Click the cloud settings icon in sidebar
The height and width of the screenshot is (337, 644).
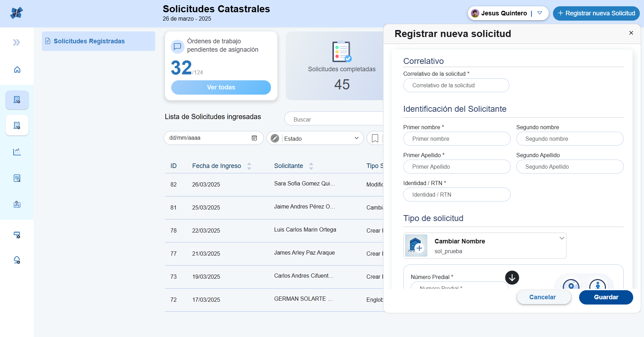17,260
